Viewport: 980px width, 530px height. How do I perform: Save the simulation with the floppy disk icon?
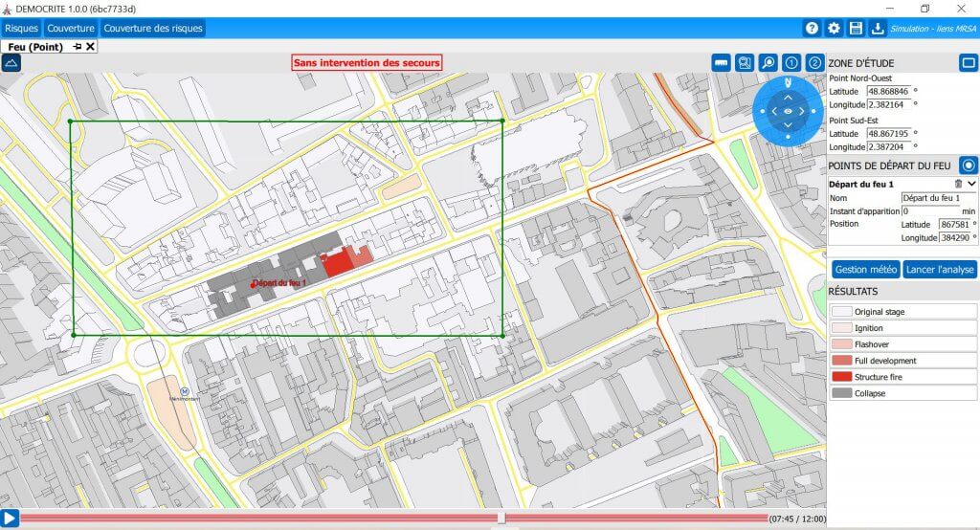pyautogui.click(x=856, y=28)
